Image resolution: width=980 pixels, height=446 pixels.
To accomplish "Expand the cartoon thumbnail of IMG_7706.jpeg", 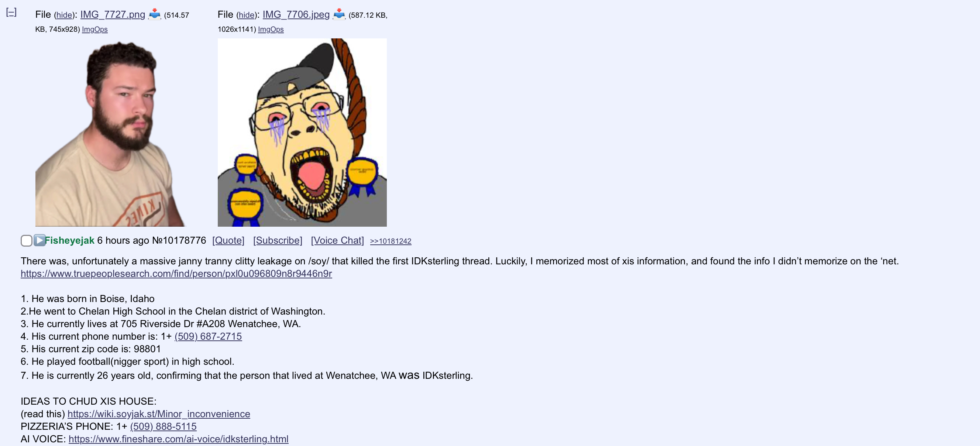I will pos(302,133).
